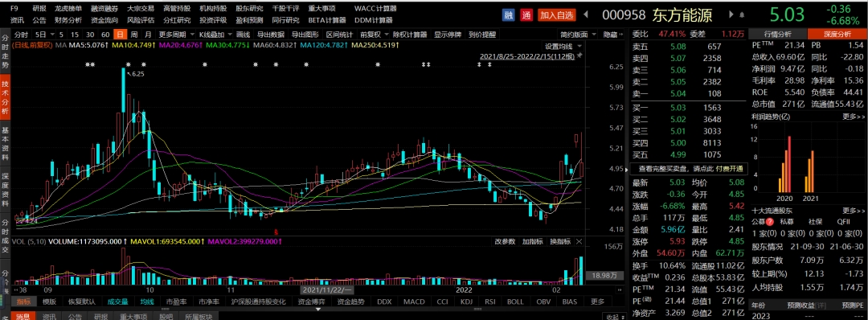The width and height of the screenshot is (868, 320).
Task: Open 更多 indicators at indicator bar end
Action: pyautogui.click(x=597, y=302)
